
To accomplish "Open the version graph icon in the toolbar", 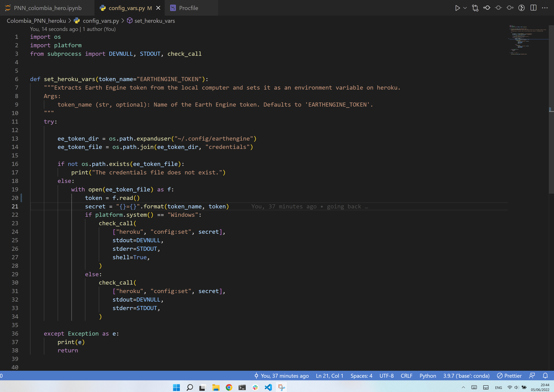I will coord(521,8).
